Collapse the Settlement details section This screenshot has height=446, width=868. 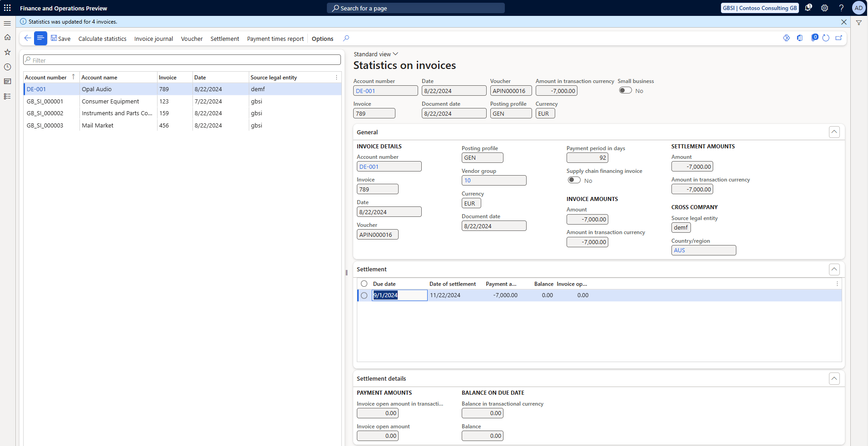coord(834,379)
